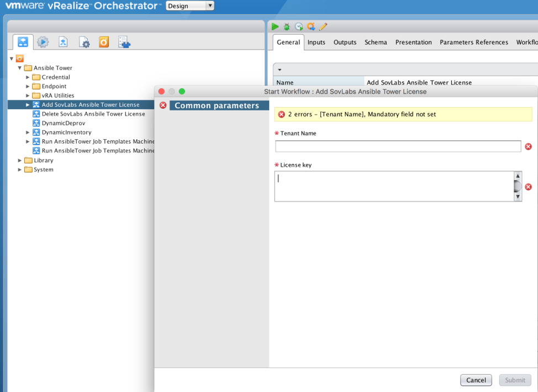Open the Configurations view gear-document icon
Image resolution: width=538 pixels, height=392 pixels.
pos(84,42)
